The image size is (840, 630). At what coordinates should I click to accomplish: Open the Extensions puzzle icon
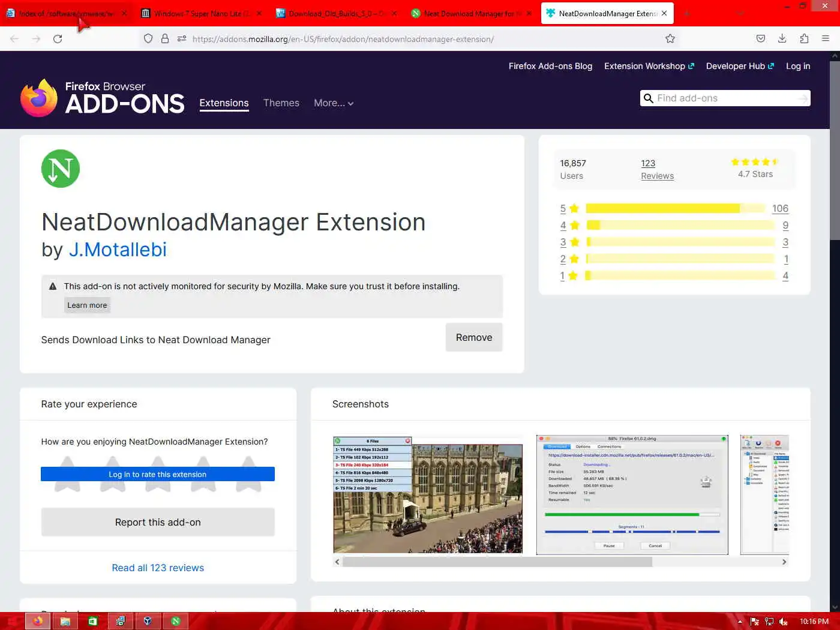(804, 39)
